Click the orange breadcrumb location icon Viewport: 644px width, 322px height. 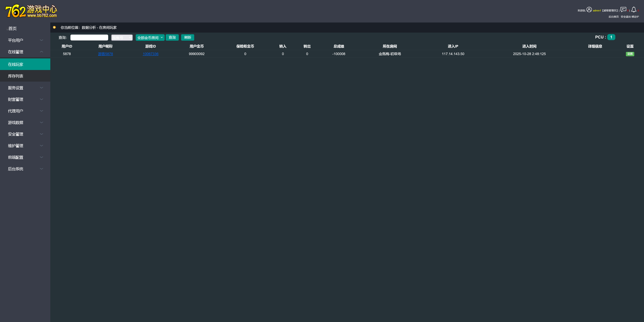(x=54, y=28)
